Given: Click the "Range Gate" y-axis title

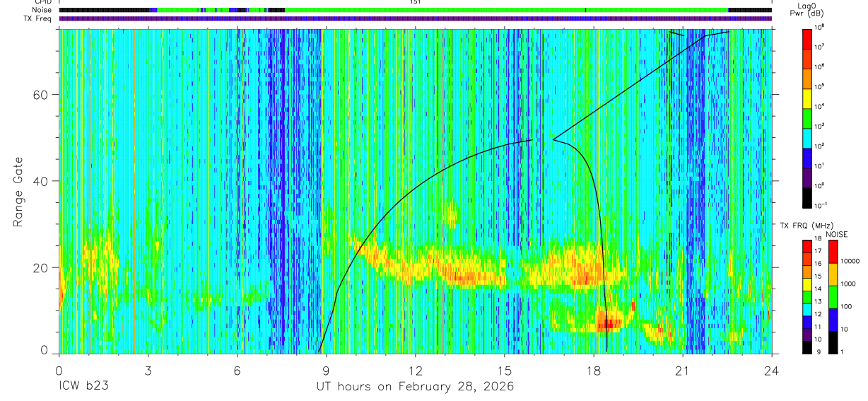Looking at the screenshot, I should [x=19, y=192].
